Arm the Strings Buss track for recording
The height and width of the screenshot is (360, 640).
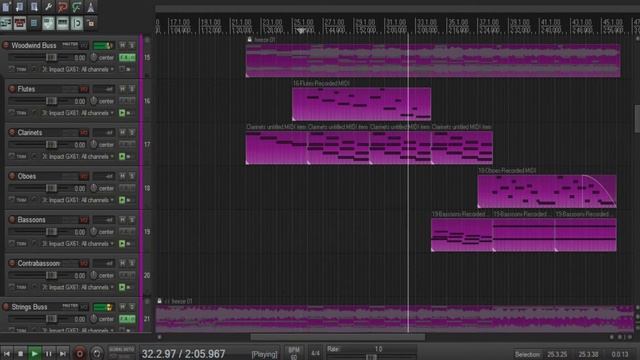6,307
